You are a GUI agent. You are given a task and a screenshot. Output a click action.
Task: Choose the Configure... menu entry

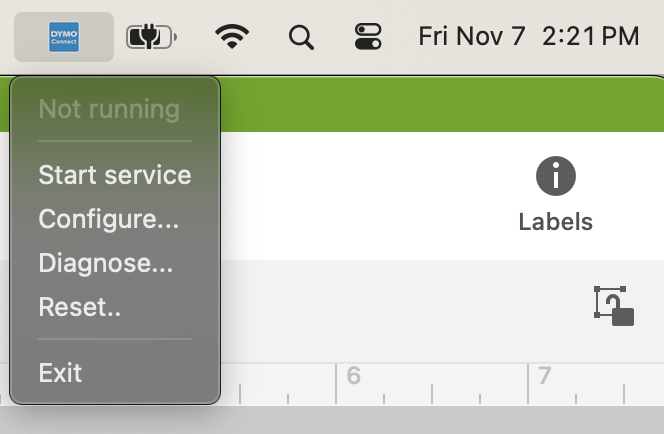(108, 219)
